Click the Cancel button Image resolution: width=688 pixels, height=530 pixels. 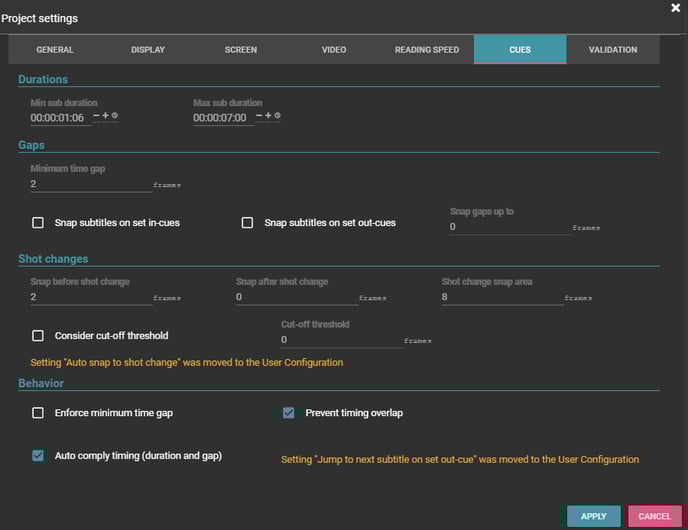[654, 516]
